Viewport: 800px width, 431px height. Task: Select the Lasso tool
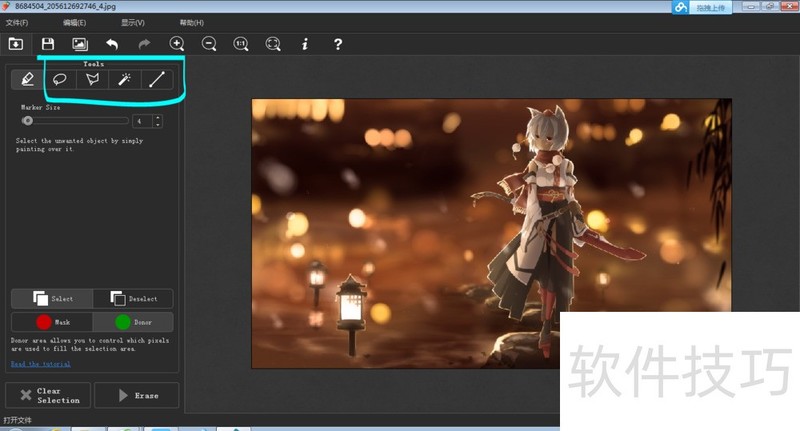tap(60, 80)
